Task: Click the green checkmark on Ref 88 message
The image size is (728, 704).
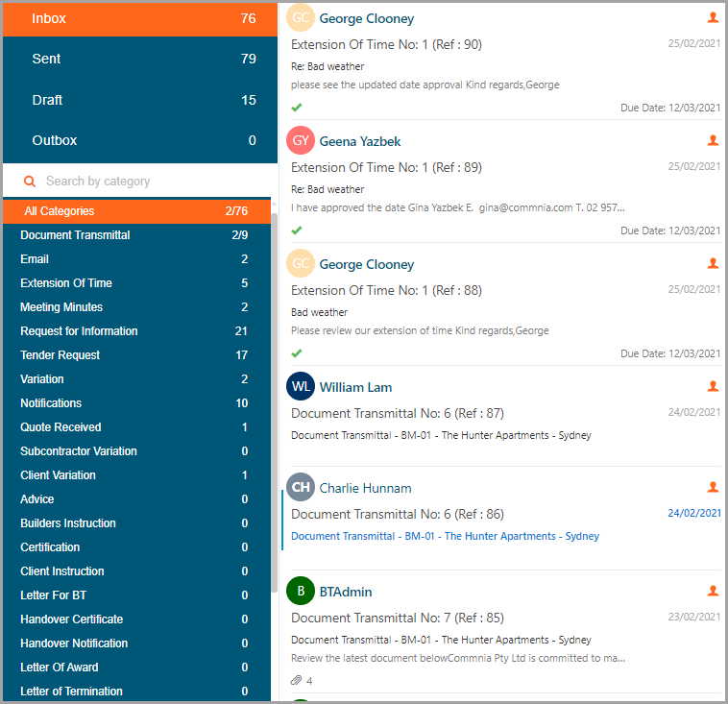Action: tap(297, 352)
